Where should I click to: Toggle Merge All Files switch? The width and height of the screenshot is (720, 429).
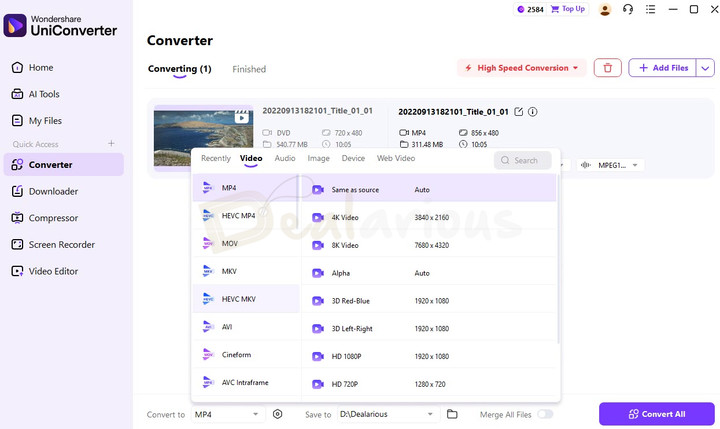545,414
